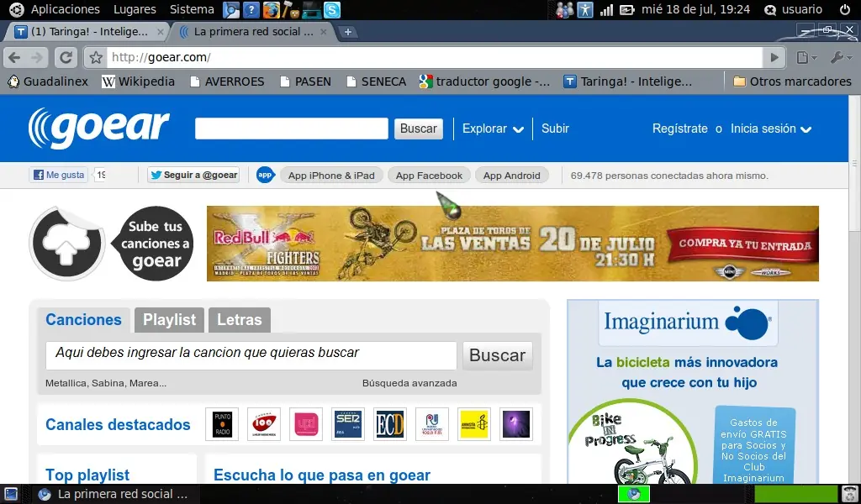Click the power button in top panel

point(845,9)
